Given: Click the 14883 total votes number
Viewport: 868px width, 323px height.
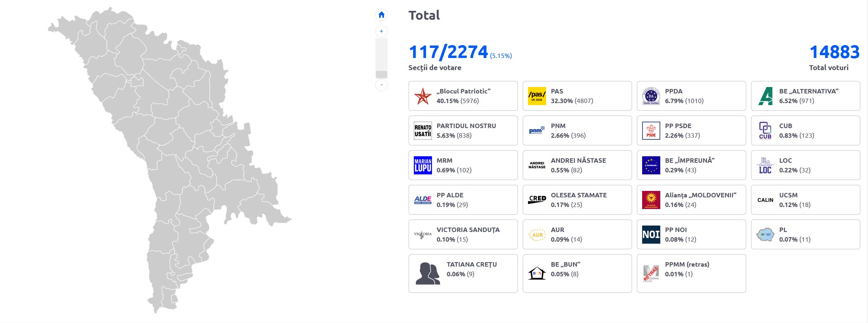Looking at the screenshot, I should [x=835, y=52].
